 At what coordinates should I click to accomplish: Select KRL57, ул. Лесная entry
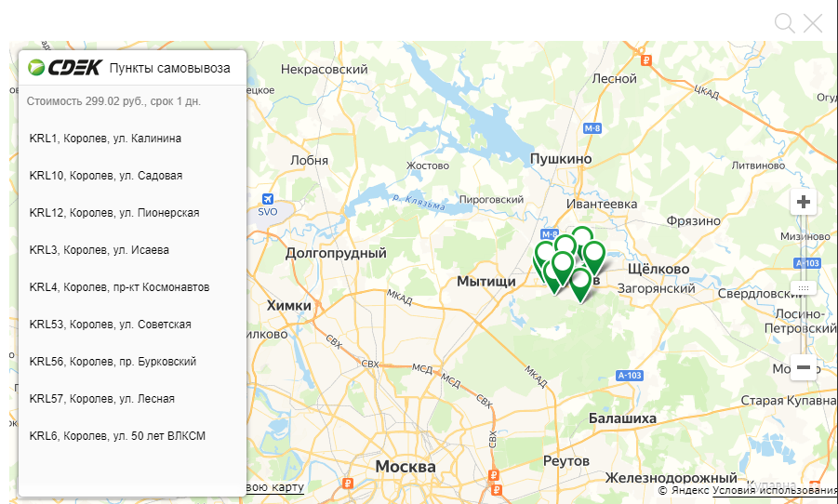(x=133, y=399)
